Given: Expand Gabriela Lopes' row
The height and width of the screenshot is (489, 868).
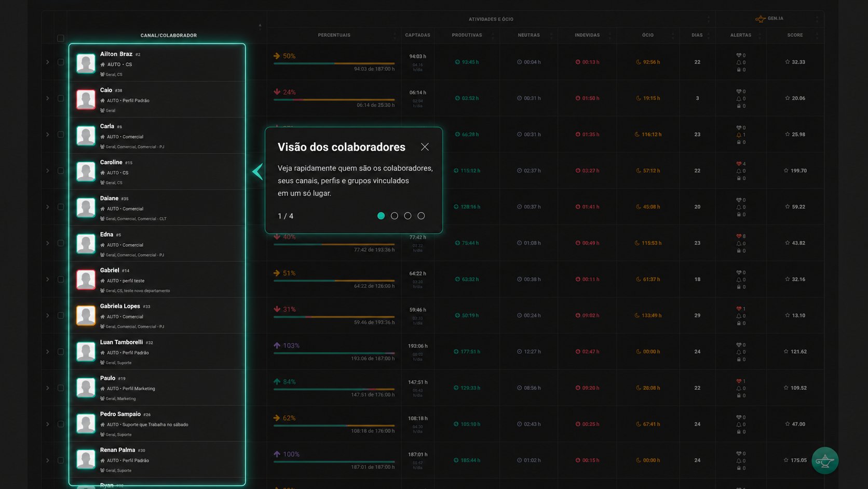Looking at the screenshot, I should pyautogui.click(x=48, y=315).
